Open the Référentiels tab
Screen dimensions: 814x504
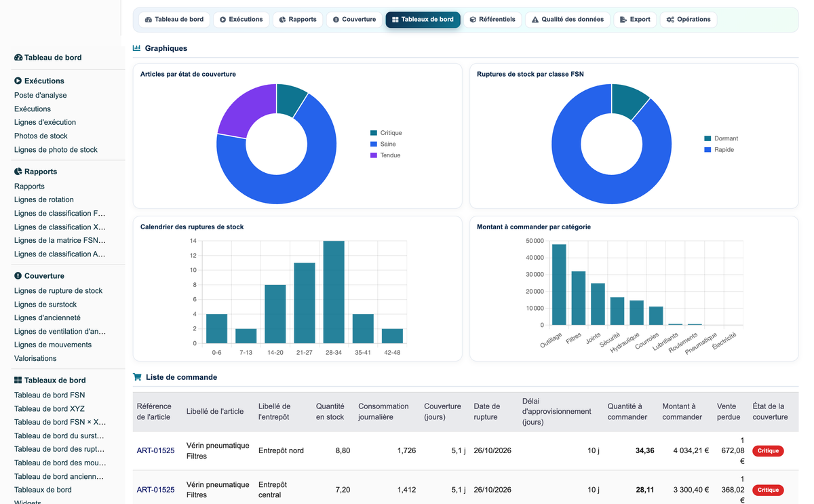coord(492,20)
